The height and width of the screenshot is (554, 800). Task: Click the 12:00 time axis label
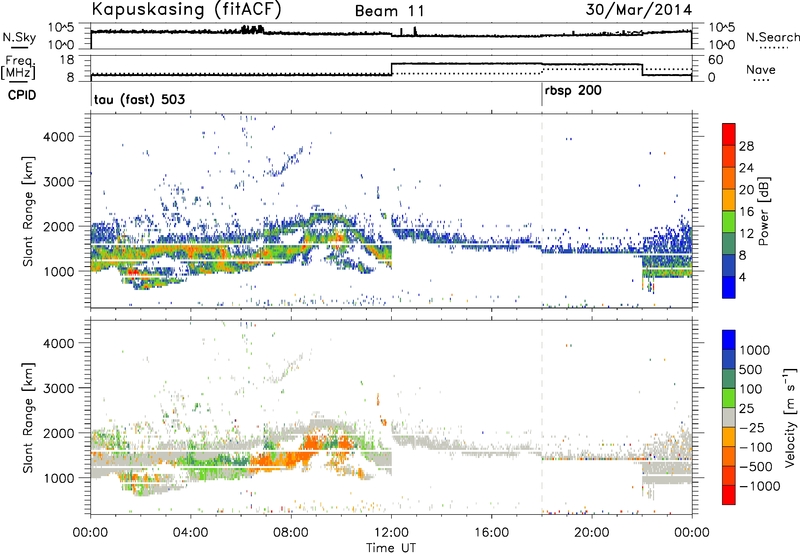pyautogui.click(x=391, y=533)
